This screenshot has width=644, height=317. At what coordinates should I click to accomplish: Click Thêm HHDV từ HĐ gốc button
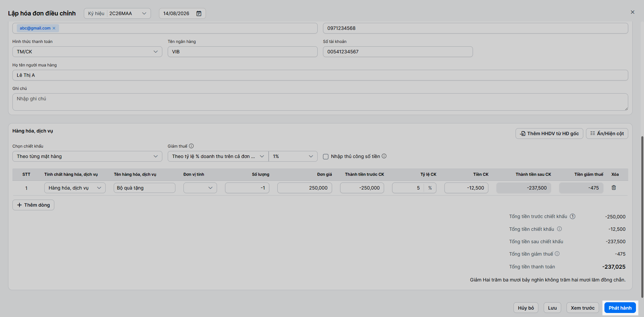coord(549,134)
